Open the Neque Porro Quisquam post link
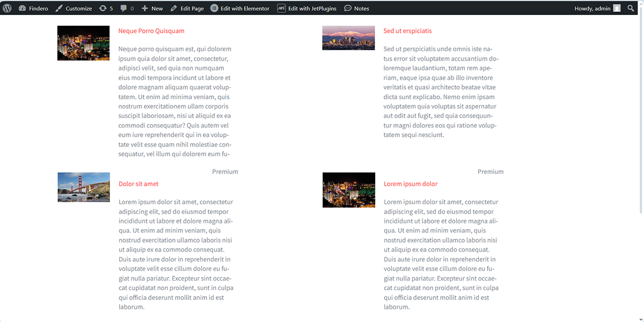Viewport: 644px width, 322px height. coord(151,31)
